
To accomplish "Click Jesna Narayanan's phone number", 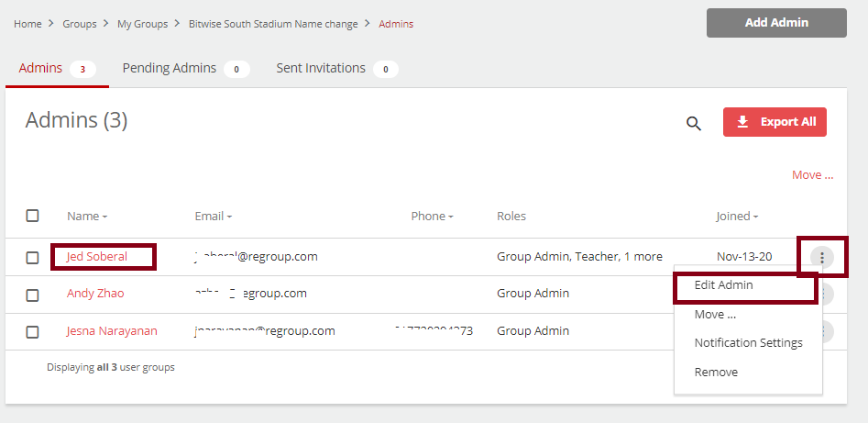I will pyautogui.click(x=434, y=331).
